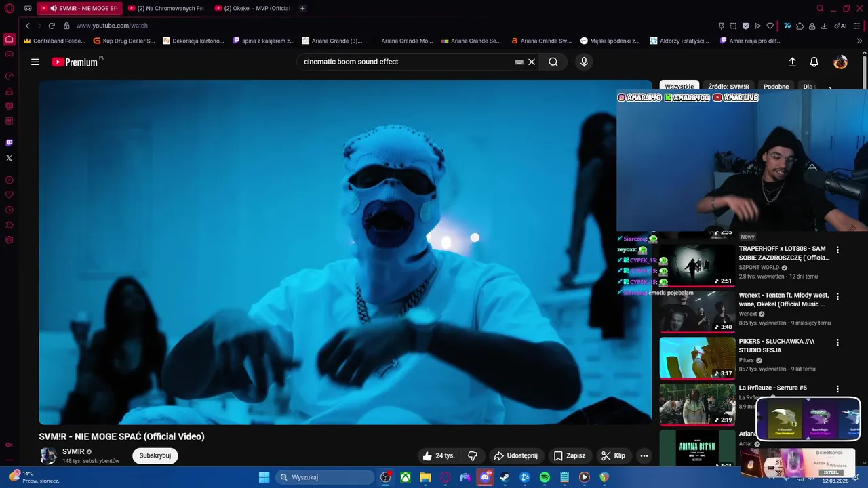Open the browser extensions cube icon
Viewport: 868px width, 488px height.
tap(800, 26)
